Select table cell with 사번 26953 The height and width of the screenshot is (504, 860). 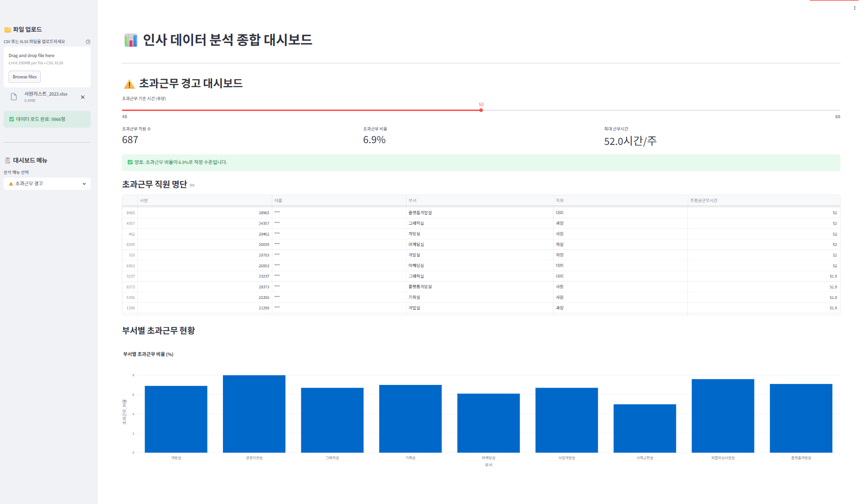(x=205, y=266)
